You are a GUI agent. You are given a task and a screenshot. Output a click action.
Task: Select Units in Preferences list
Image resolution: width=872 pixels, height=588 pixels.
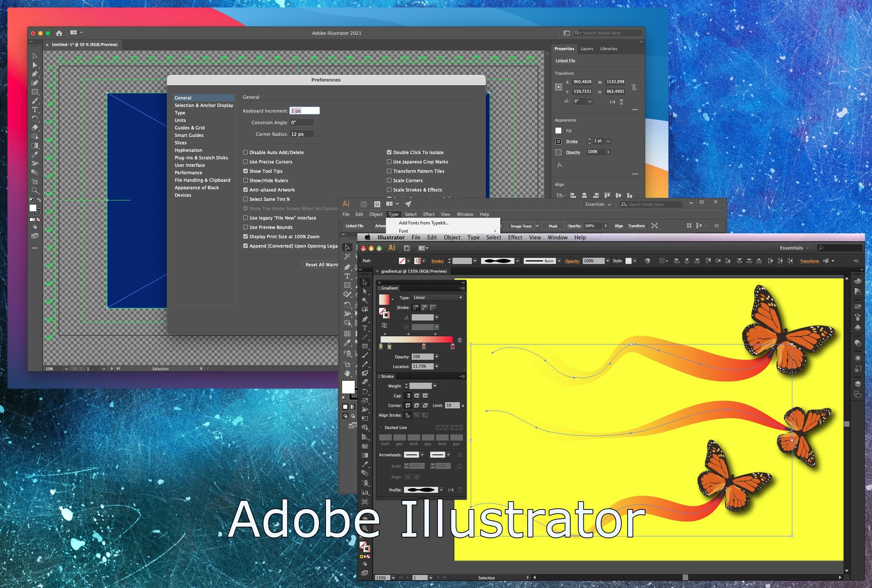180,120
